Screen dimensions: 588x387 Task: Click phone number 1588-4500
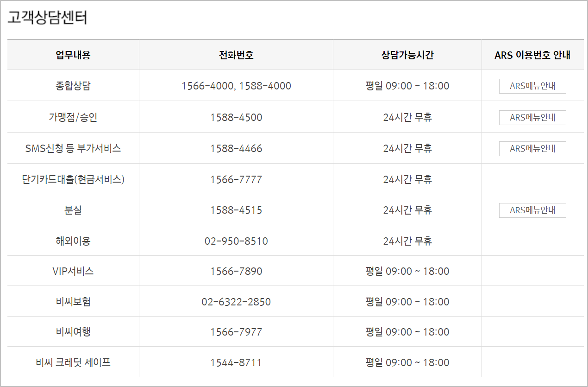click(236, 118)
